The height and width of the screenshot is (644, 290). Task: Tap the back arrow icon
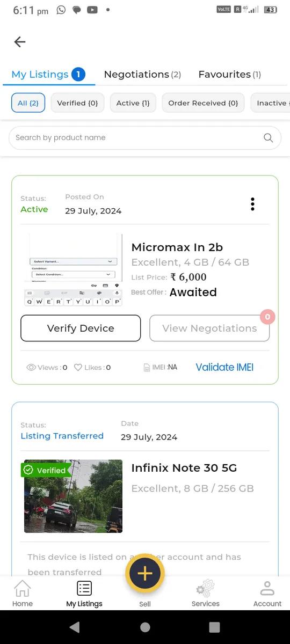click(x=20, y=42)
